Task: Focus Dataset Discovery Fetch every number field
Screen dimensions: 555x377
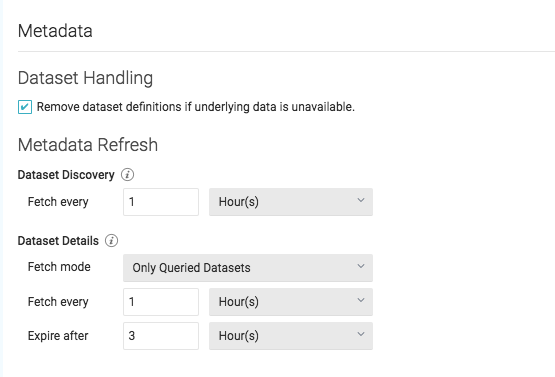Action: pos(161,202)
